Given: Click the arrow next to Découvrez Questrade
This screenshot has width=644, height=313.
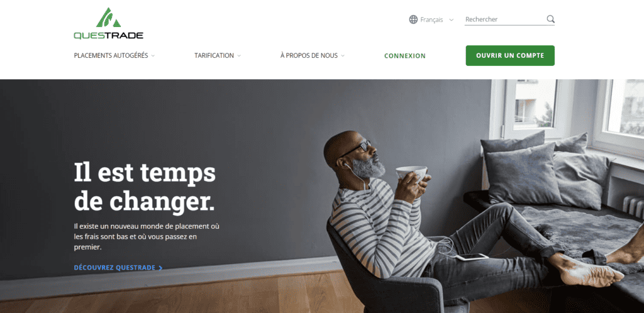Looking at the screenshot, I should (x=160, y=268).
